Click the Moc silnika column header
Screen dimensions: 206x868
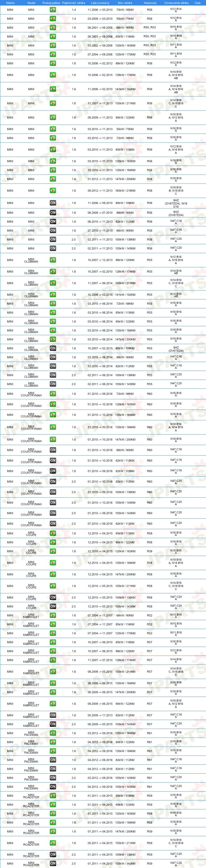125,3
